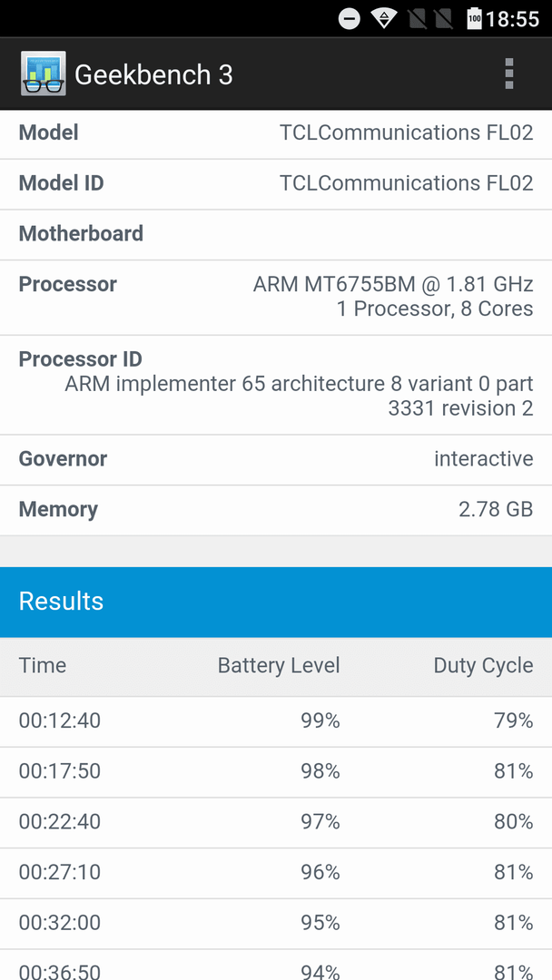Select the Model row
This screenshot has height=980, width=552.
(x=276, y=133)
